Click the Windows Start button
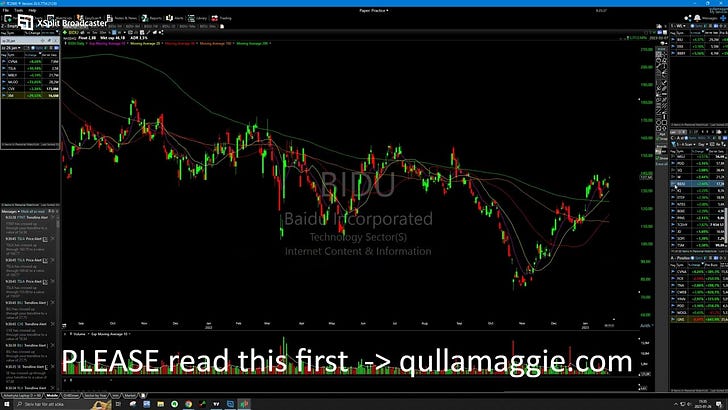Viewport: 728px width, 410px height. (x=6, y=404)
